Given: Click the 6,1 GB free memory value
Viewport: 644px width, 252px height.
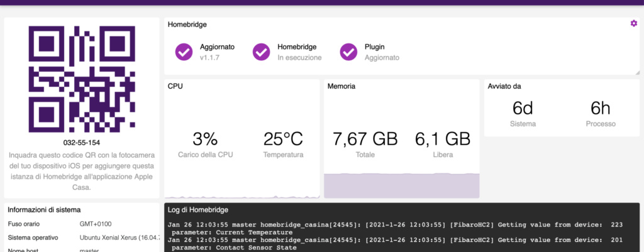Looking at the screenshot, I should 442,140.
